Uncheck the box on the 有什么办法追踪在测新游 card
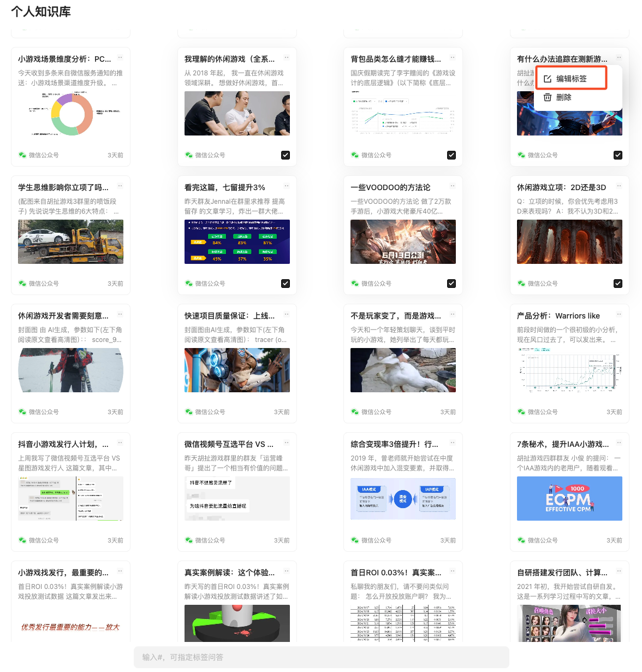 (618, 155)
